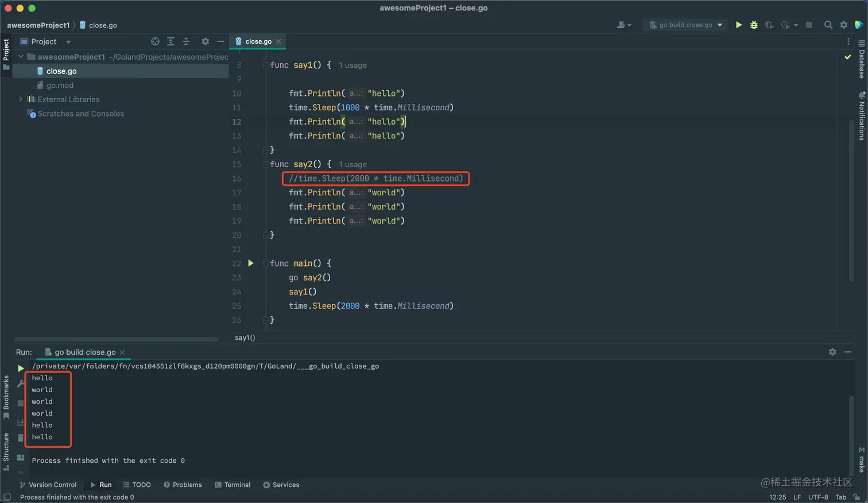Click Project panel horizontal scrollbar
The image size is (868, 503).
(117, 339)
